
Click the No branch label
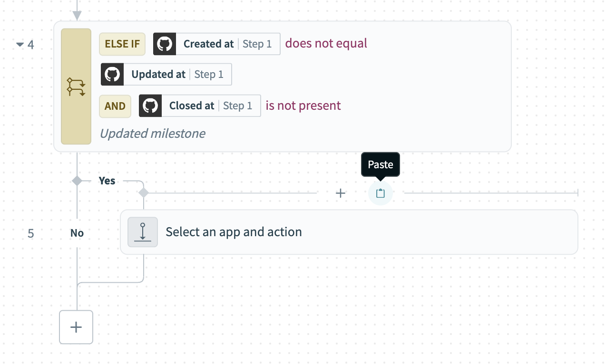(x=76, y=233)
